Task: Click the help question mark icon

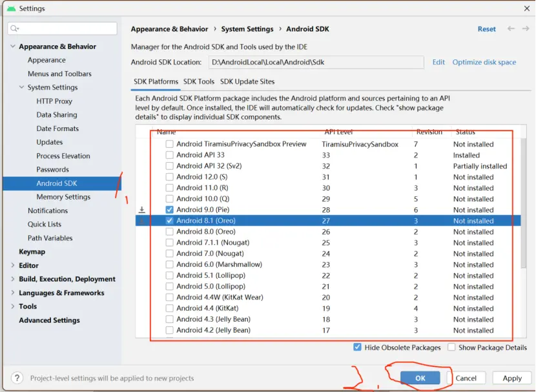Action: [17, 378]
